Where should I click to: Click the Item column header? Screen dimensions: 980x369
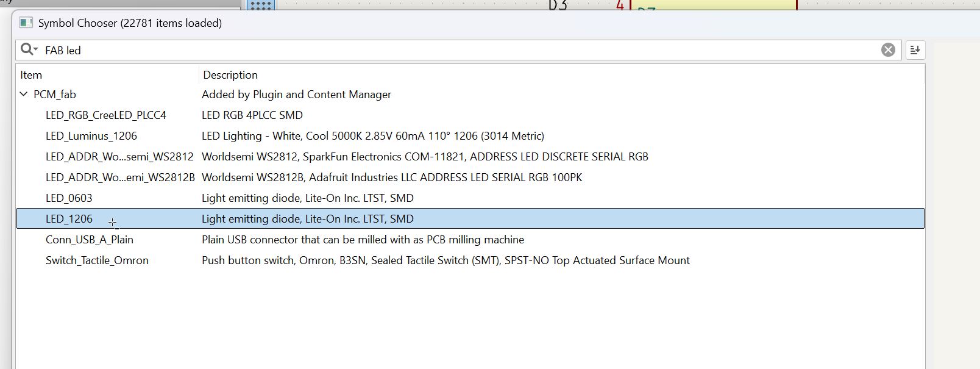tap(31, 75)
